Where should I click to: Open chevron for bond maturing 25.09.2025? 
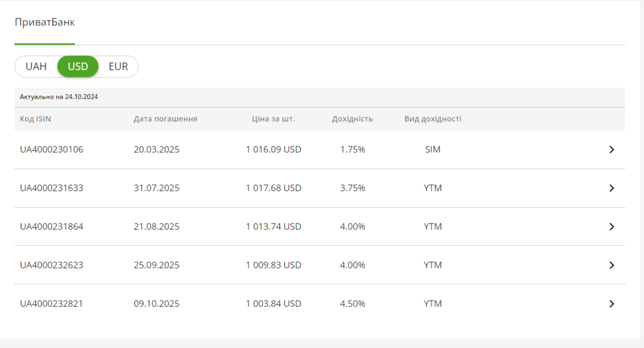pyautogui.click(x=611, y=265)
